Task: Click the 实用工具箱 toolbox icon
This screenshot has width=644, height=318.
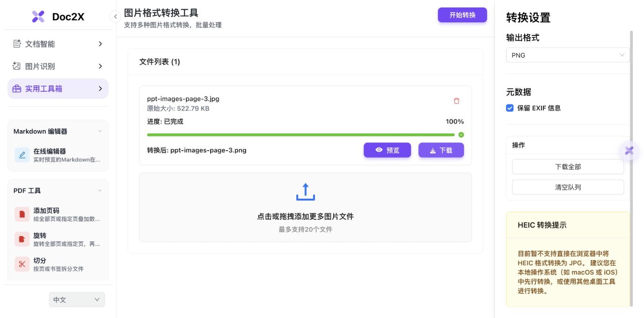Action: tap(17, 89)
